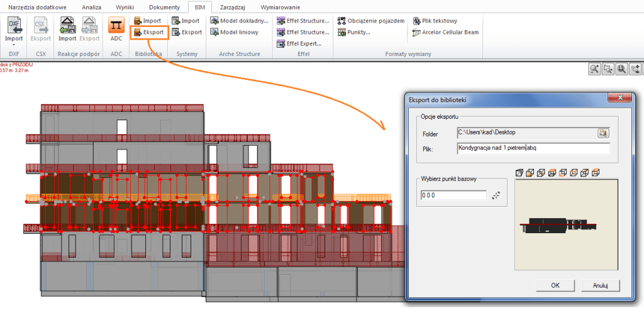Click the Plik filename input field
The image size is (644, 313).
[x=533, y=149]
